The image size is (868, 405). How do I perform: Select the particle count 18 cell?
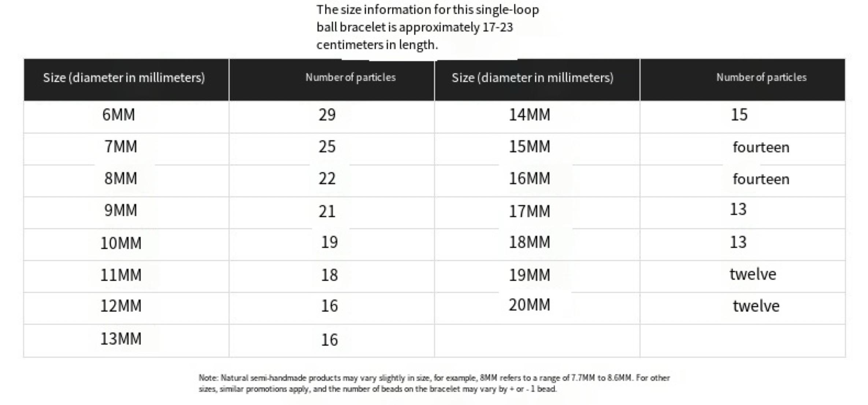coord(329,275)
